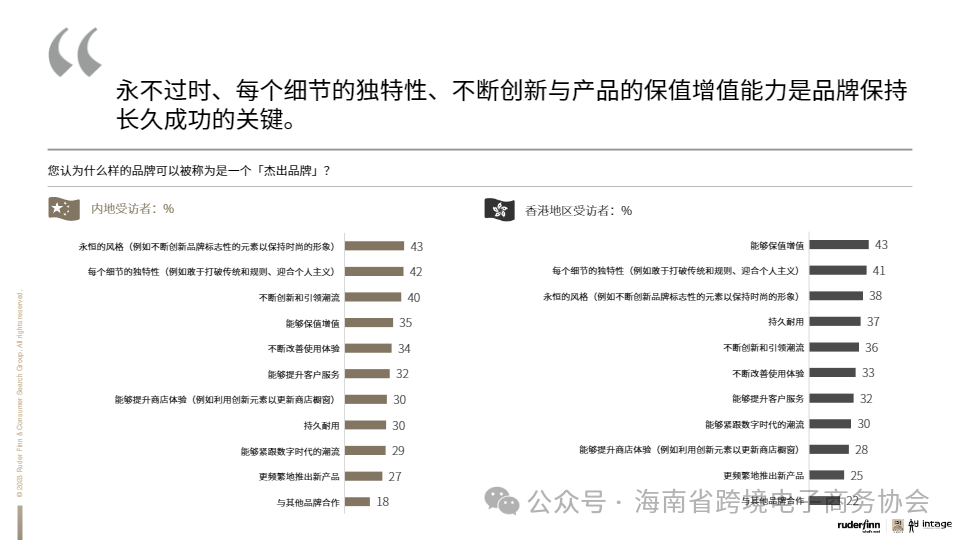This screenshot has height=540, width=960.
Task: Click the 能够提升客户服务 label in the mainland chart
Action: (x=303, y=374)
